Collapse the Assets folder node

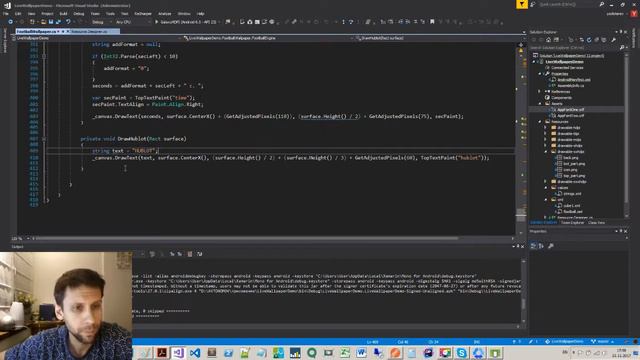pos(540,104)
